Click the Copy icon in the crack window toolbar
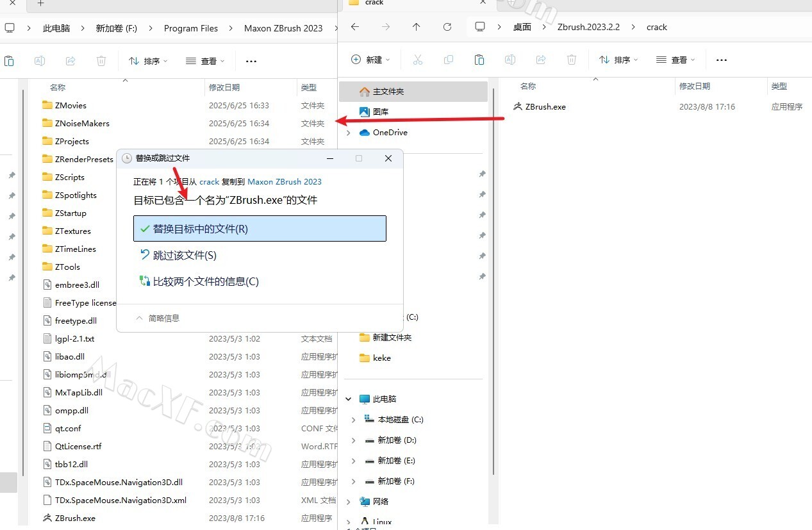 pyautogui.click(x=449, y=60)
